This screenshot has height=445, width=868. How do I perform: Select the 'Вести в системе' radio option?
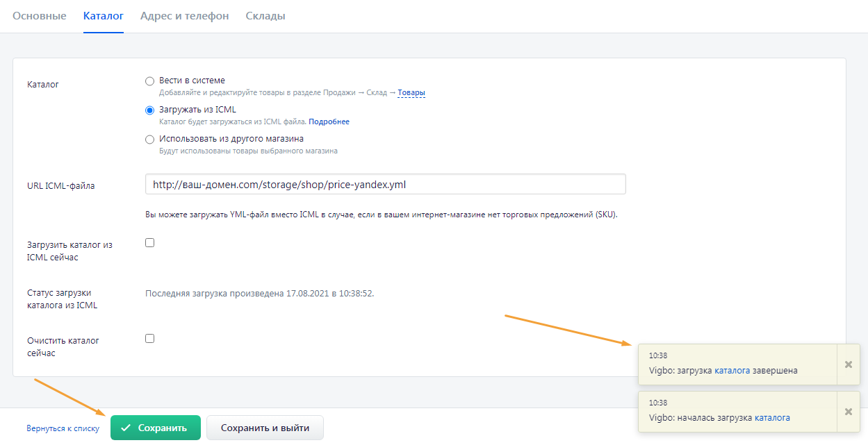149,81
